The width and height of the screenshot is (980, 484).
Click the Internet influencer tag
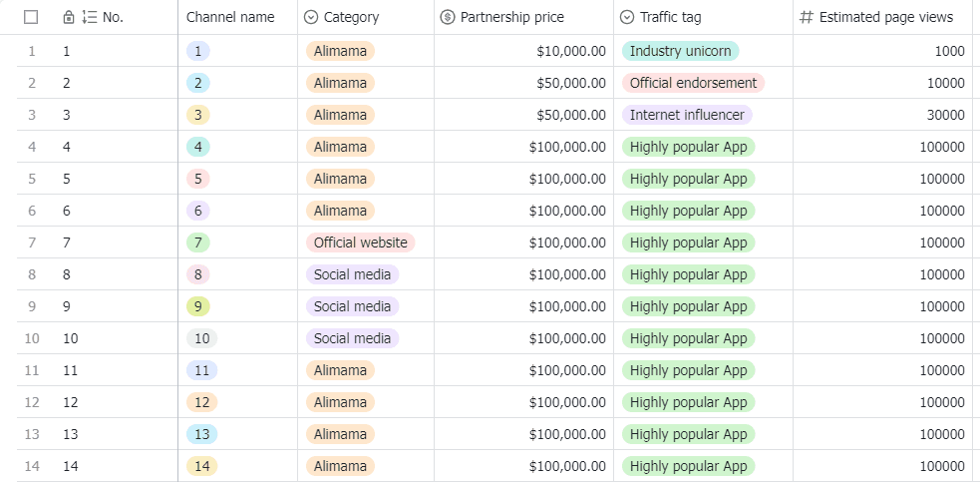click(x=687, y=115)
